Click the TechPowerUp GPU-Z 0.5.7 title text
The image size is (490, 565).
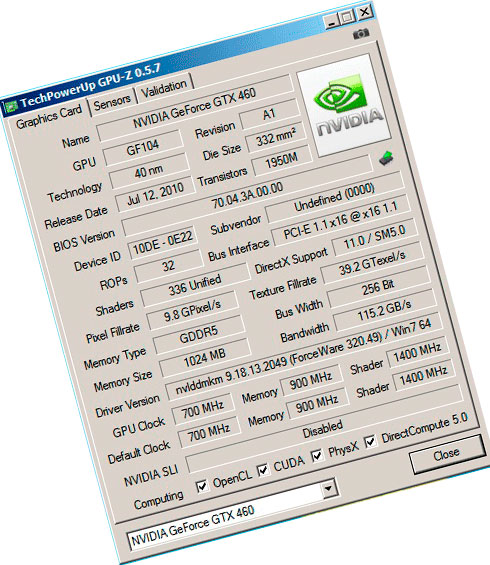[90, 86]
